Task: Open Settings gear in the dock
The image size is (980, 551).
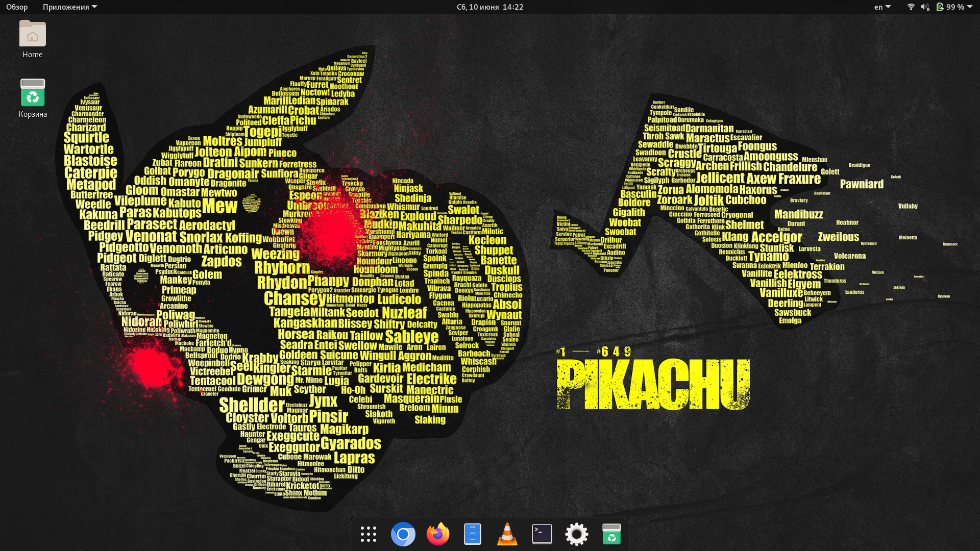Action: pyautogui.click(x=577, y=534)
